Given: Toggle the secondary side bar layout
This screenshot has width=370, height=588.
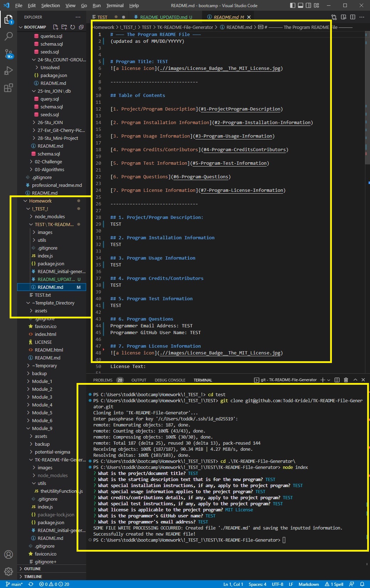Looking at the screenshot, I should tap(308, 5).
